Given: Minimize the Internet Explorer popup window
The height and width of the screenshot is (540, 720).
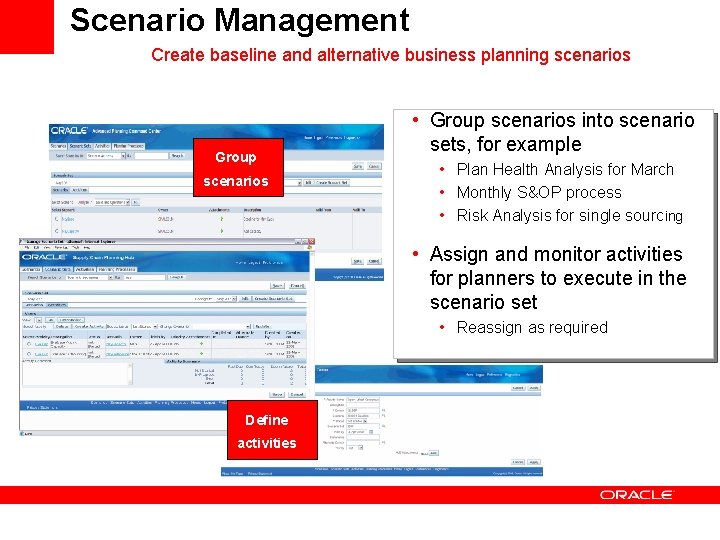Looking at the screenshot, I should click(298, 242).
